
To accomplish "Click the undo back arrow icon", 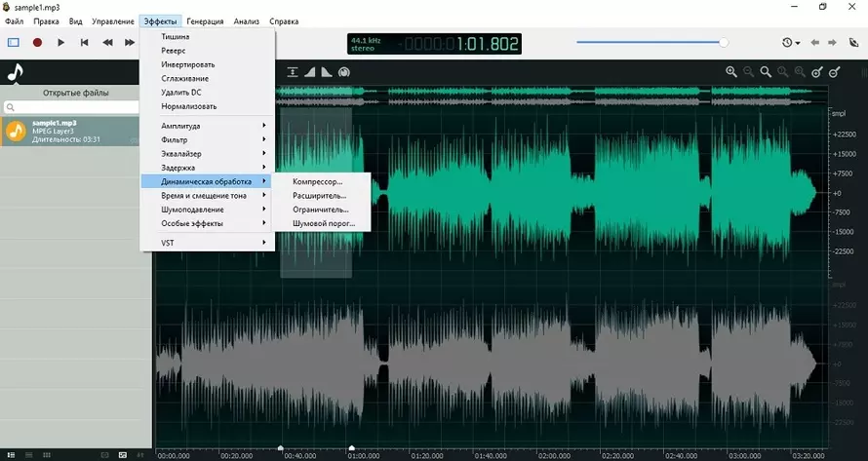I will 815,43.
